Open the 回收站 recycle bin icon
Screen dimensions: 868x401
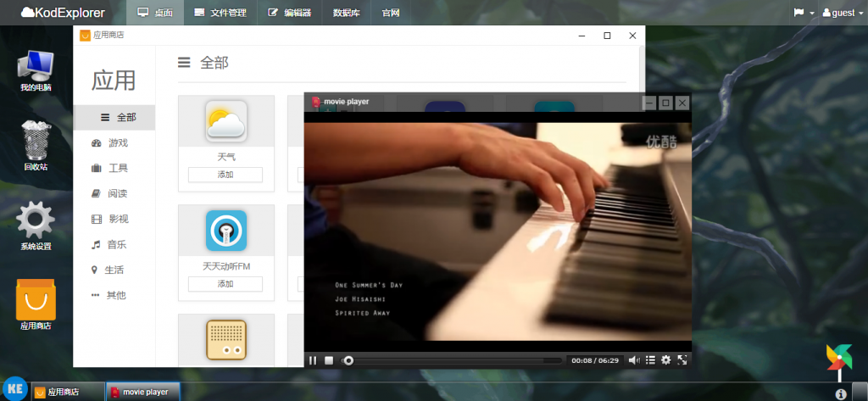(36, 146)
